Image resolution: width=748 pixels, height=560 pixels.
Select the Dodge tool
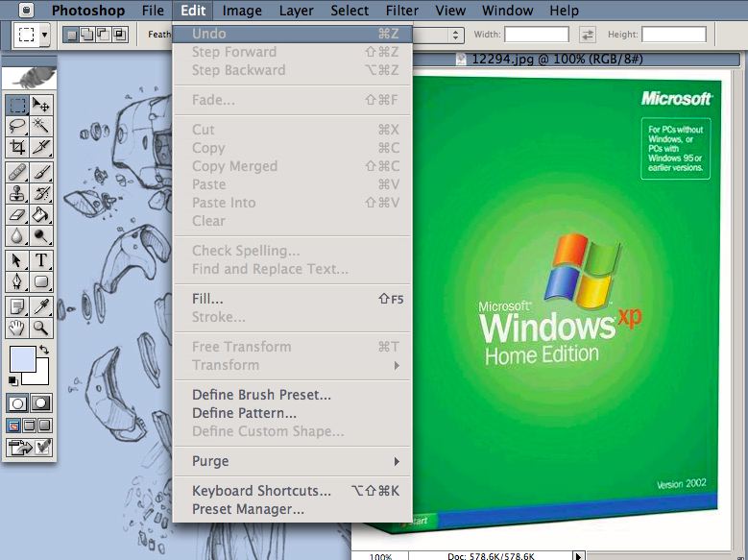41,236
